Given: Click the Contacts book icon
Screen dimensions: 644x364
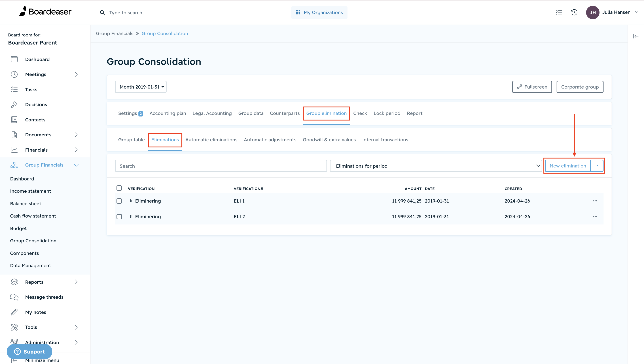Looking at the screenshot, I should pos(14,119).
